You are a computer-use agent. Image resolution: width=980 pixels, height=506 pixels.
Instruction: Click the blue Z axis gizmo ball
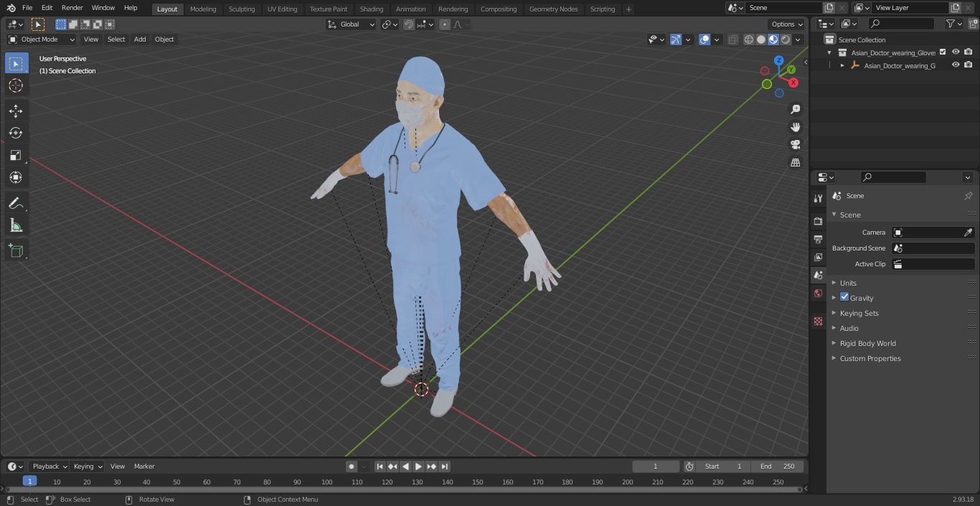coord(779,61)
